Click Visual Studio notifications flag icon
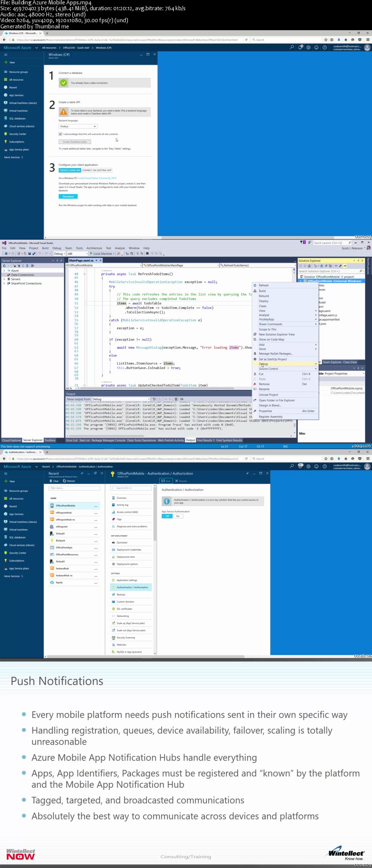 click(303, 242)
